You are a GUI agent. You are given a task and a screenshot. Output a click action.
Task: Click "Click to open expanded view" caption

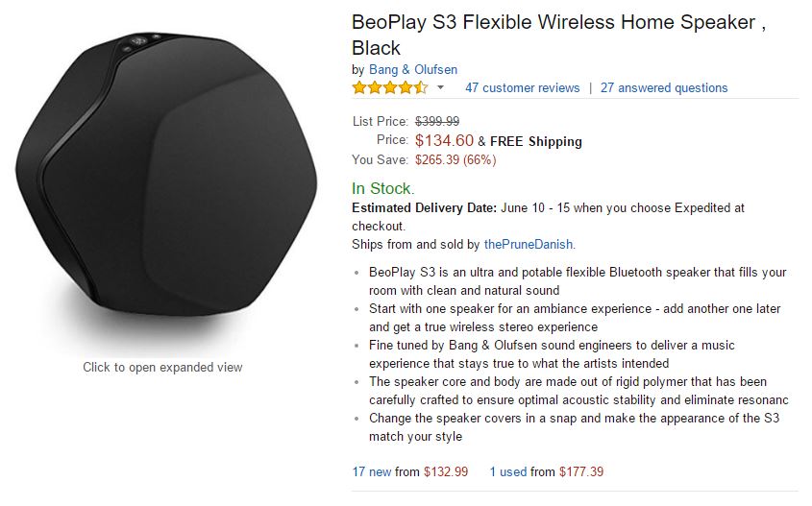click(162, 367)
